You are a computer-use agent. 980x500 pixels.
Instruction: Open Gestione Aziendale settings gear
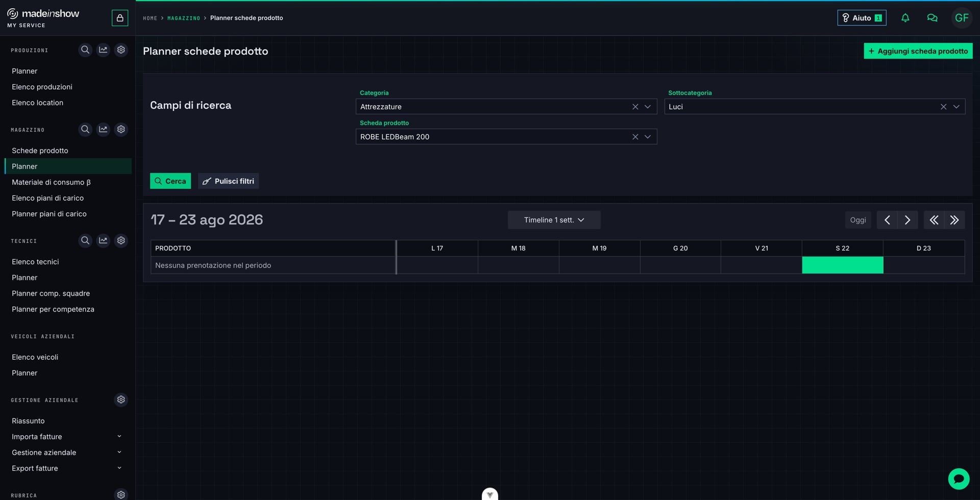(121, 399)
